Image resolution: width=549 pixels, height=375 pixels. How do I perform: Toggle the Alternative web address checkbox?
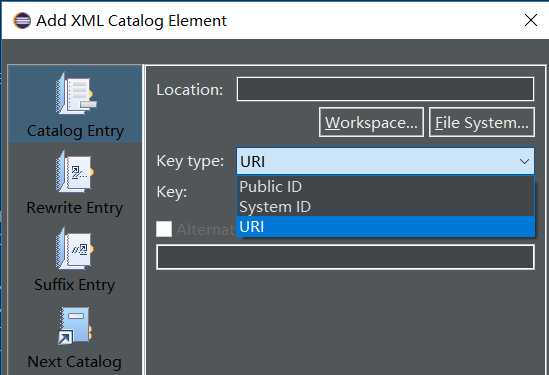[164, 229]
